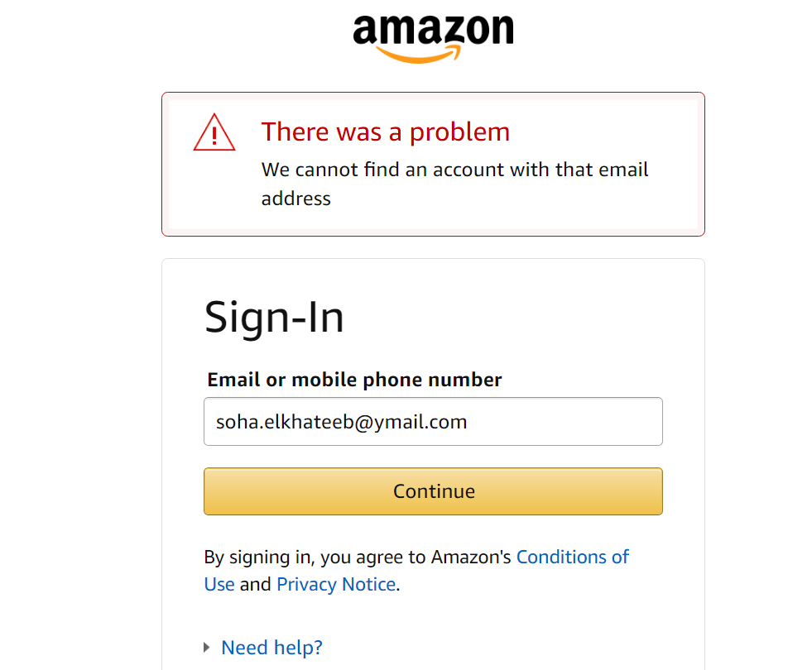Viewport: 812px width, 670px height.
Task: Click the word "address" in the error message
Action: click(x=295, y=199)
